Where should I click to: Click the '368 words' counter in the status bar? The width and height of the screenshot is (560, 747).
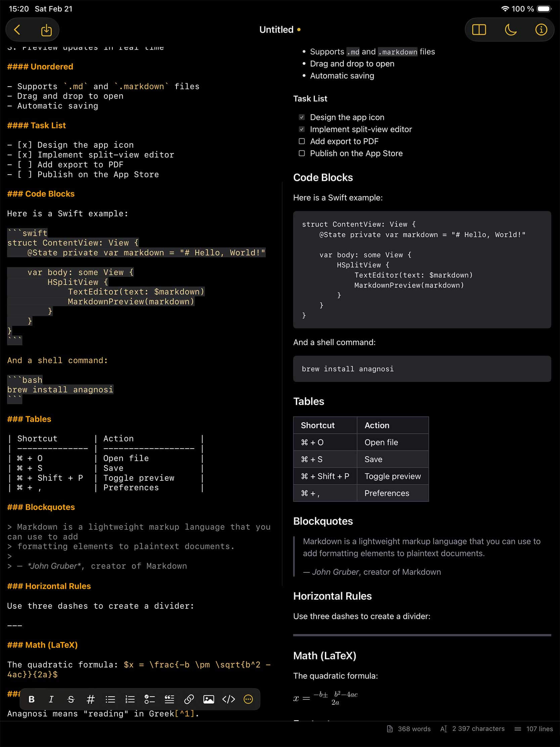pos(413,729)
